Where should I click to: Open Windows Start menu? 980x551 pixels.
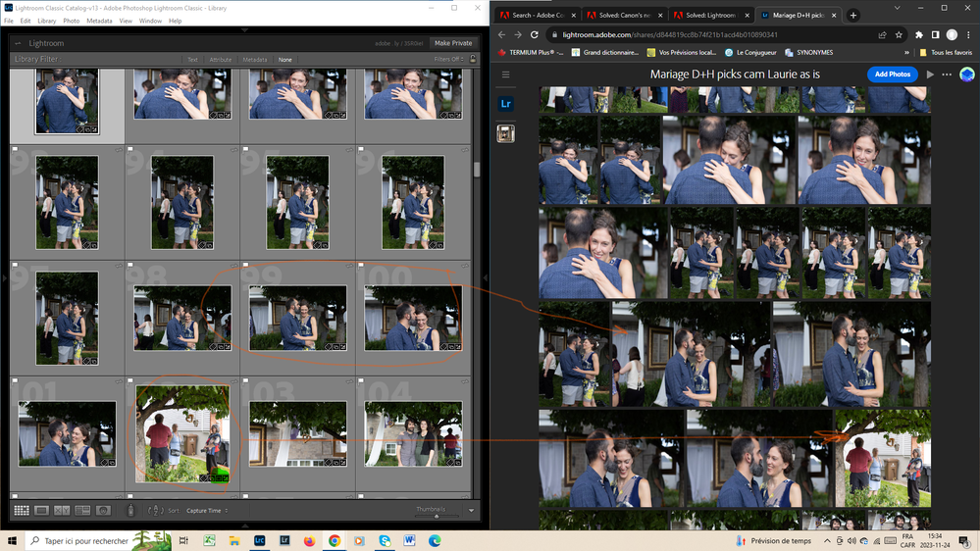pos(12,540)
